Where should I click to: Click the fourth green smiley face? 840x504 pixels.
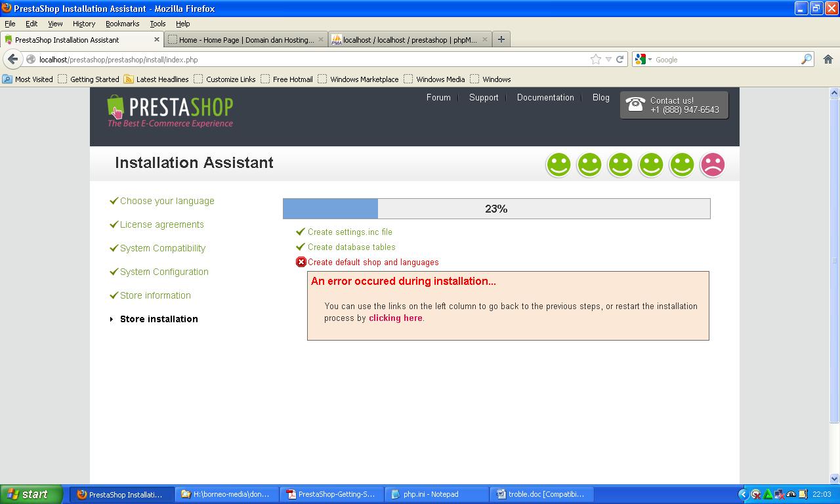coord(651,165)
